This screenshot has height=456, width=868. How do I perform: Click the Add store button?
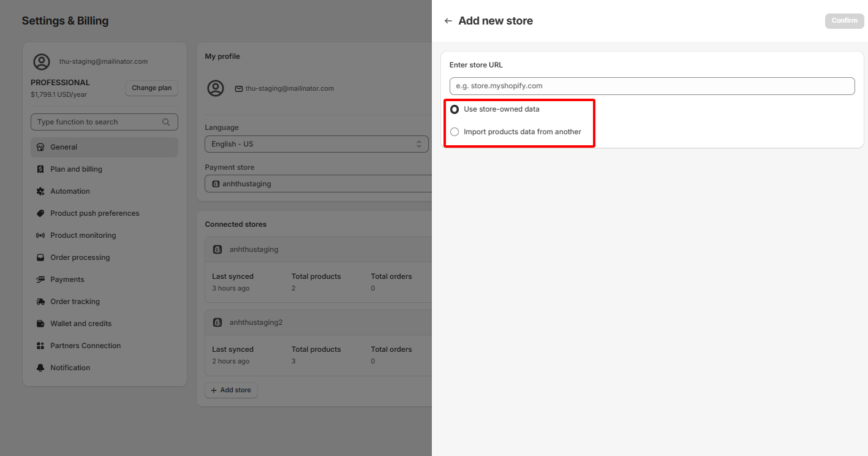(x=231, y=390)
